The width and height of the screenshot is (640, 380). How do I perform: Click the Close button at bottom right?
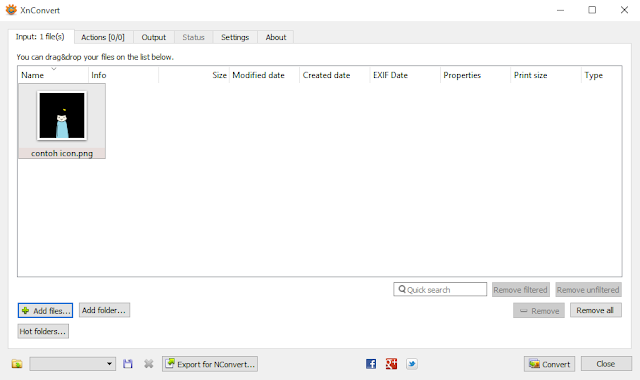point(606,364)
